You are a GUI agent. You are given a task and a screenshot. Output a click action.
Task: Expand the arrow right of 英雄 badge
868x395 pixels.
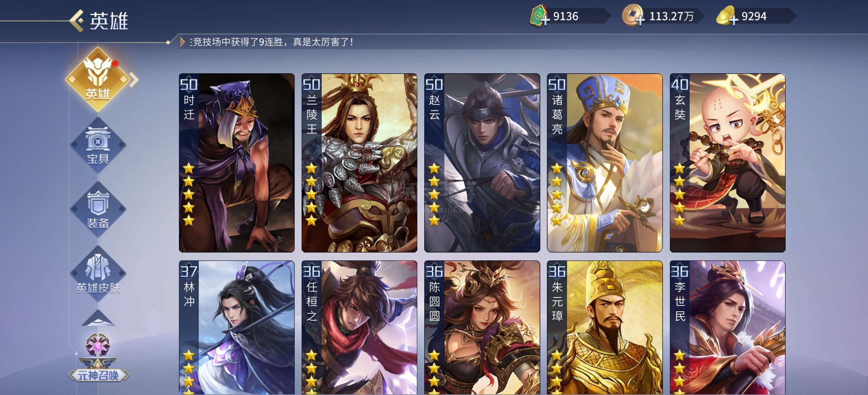(x=134, y=80)
